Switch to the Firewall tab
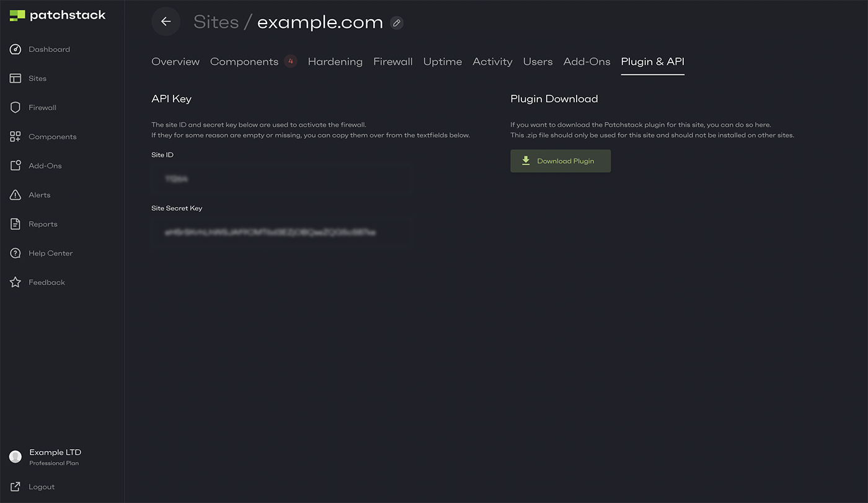The height and width of the screenshot is (503, 868). (393, 61)
